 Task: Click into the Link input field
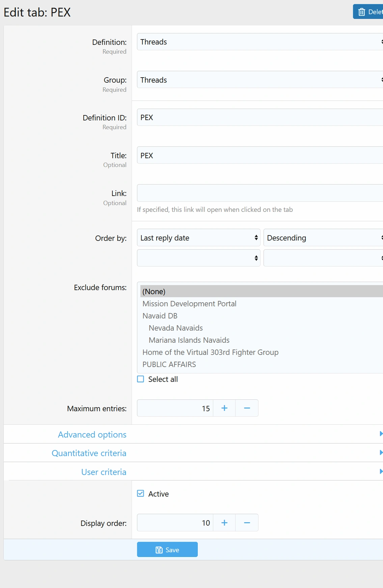260,193
